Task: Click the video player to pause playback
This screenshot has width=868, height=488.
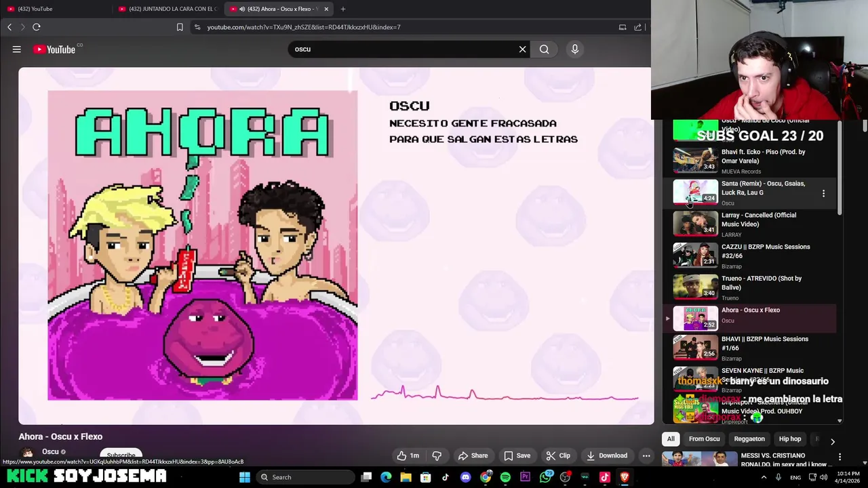Action: 336,245
